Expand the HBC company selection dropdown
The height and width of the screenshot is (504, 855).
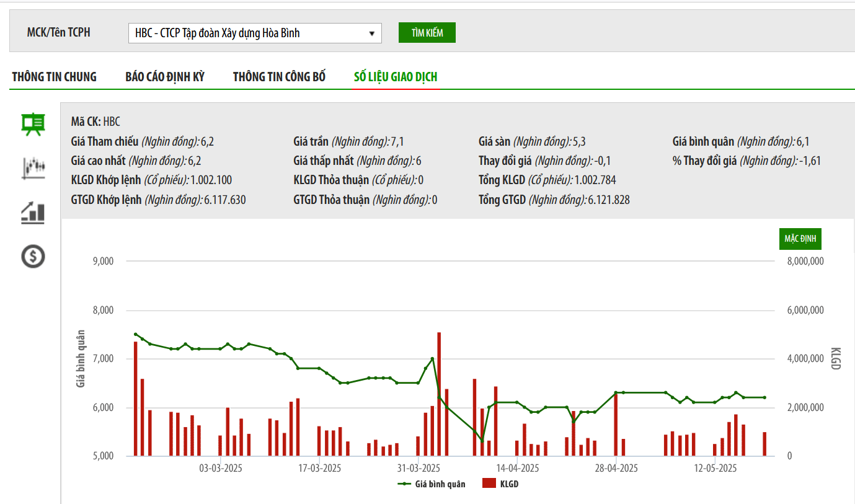(x=255, y=33)
